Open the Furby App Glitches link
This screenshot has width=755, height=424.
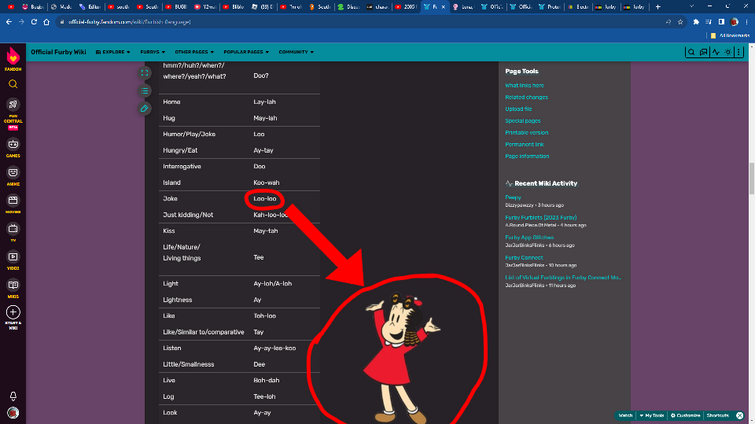point(529,237)
